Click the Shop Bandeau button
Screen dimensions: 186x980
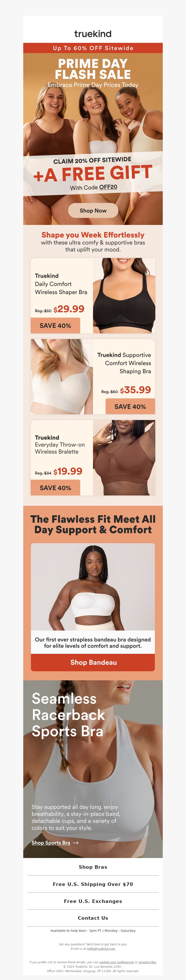[x=93, y=662]
